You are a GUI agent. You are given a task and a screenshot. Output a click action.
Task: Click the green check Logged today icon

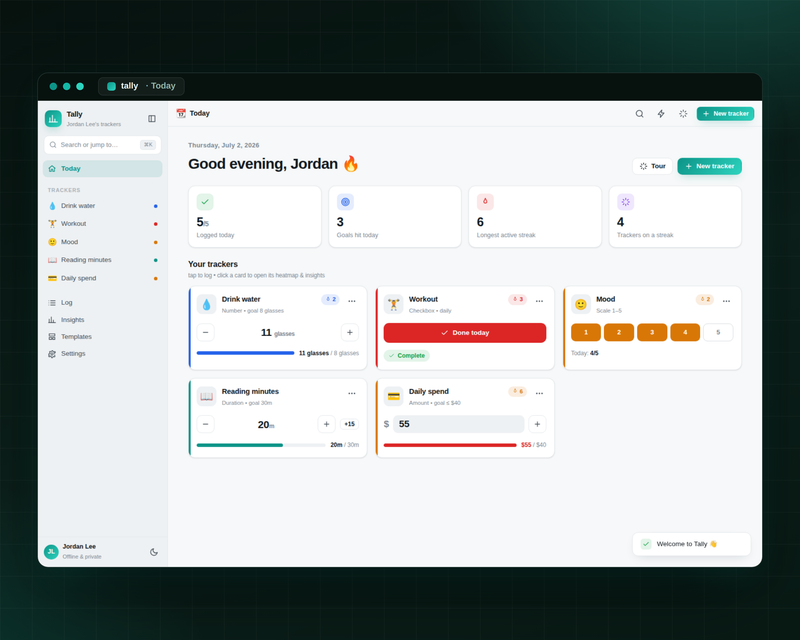pos(205,202)
